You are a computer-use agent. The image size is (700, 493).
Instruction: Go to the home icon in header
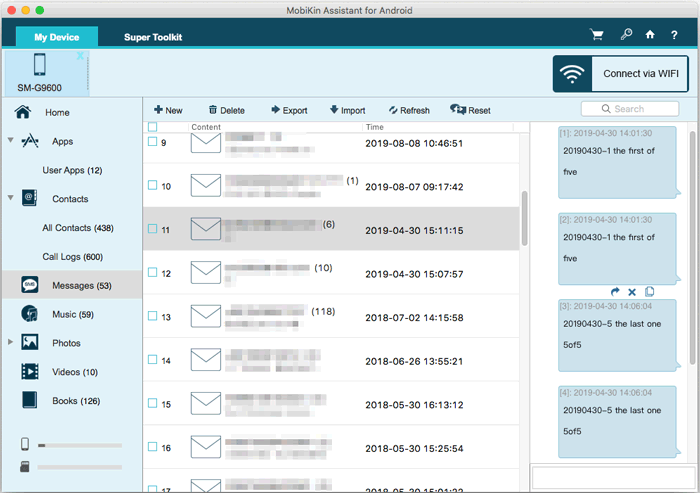650,35
